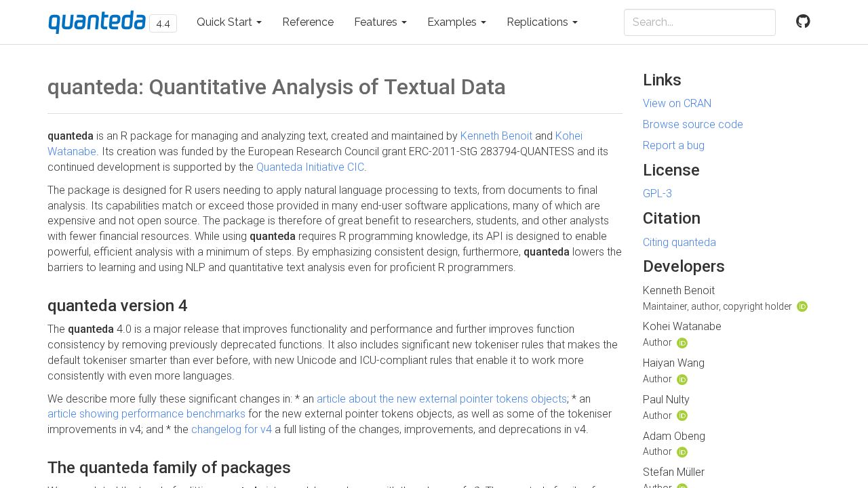Click 'Maintainer, author, copyright holder' role text
The image size is (868, 488).
coord(717,306)
